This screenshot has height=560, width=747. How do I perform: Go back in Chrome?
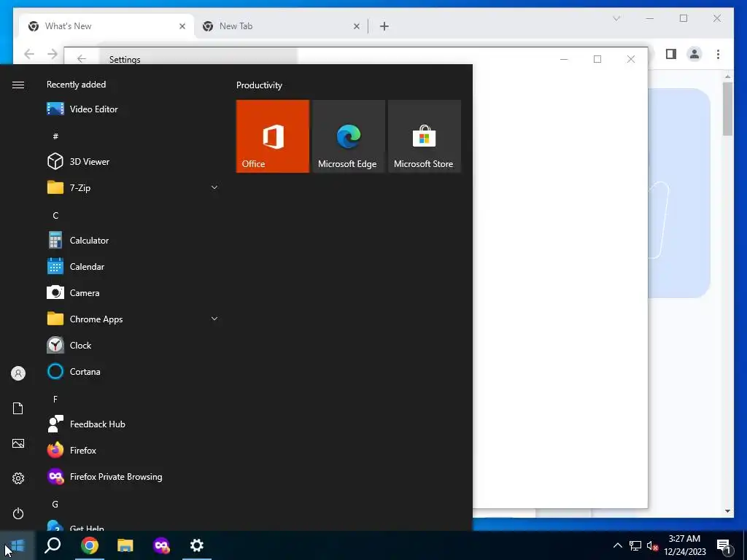pyautogui.click(x=29, y=54)
